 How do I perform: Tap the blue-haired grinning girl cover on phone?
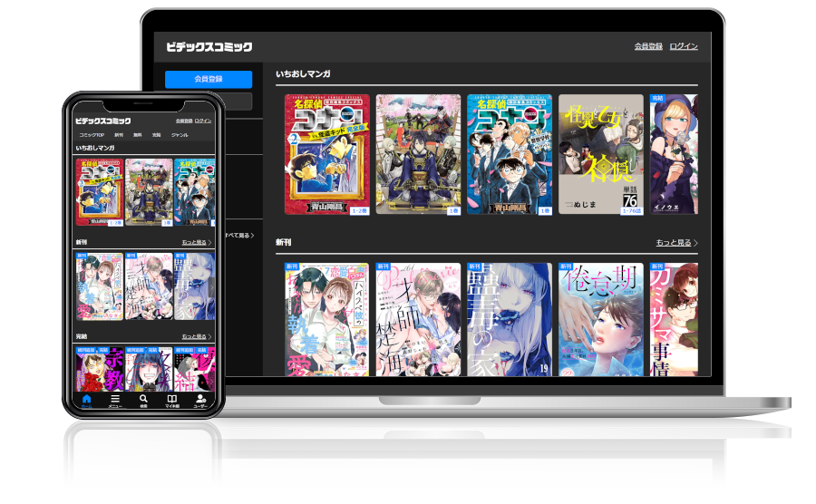click(149, 369)
